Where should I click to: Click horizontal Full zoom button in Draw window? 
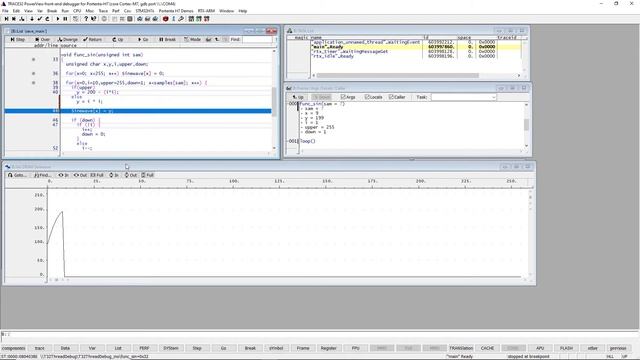[x=97, y=175]
